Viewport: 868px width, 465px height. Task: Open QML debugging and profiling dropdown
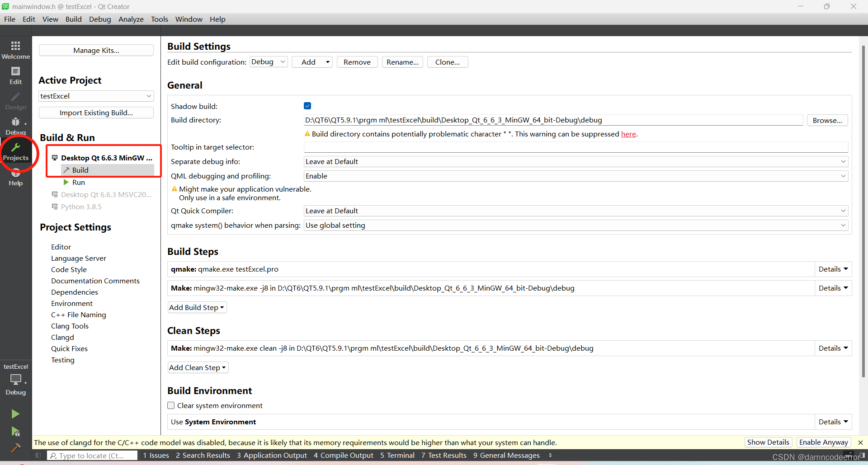tap(576, 176)
